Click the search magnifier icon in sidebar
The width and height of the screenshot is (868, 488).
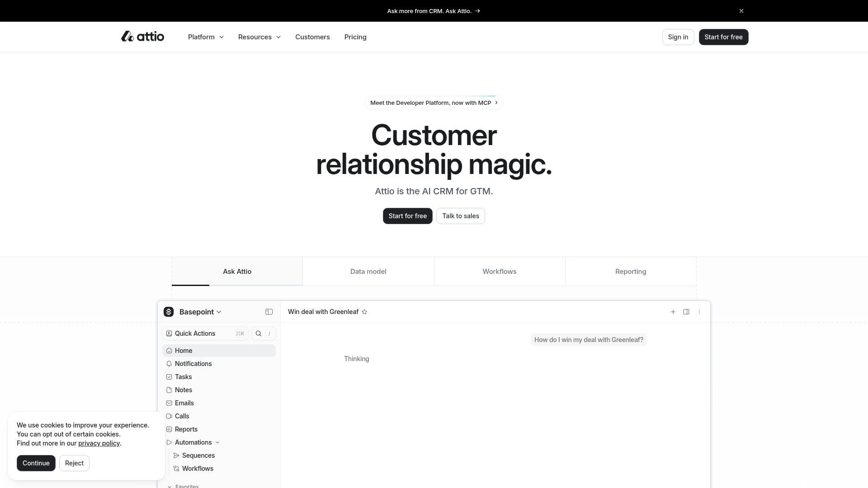point(259,333)
